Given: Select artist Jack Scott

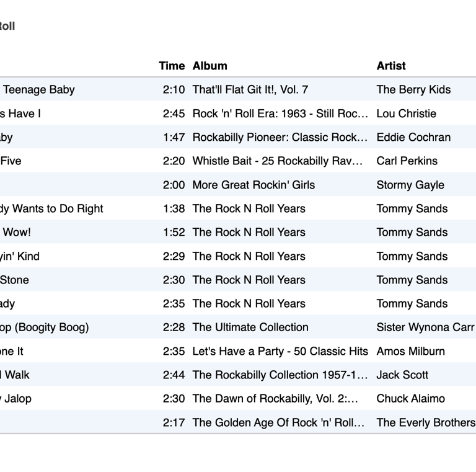Looking at the screenshot, I should [402, 375].
